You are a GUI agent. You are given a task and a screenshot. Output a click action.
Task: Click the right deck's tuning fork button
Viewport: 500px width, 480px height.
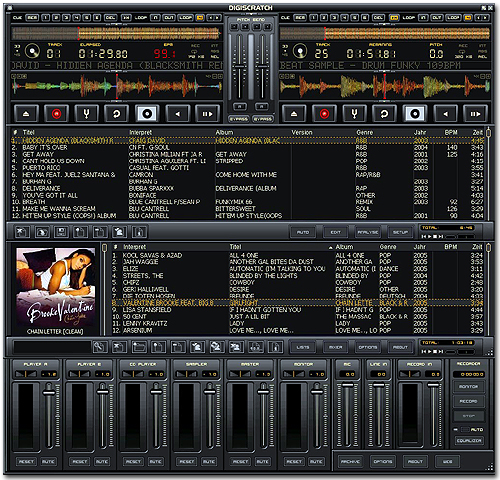[354, 114]
